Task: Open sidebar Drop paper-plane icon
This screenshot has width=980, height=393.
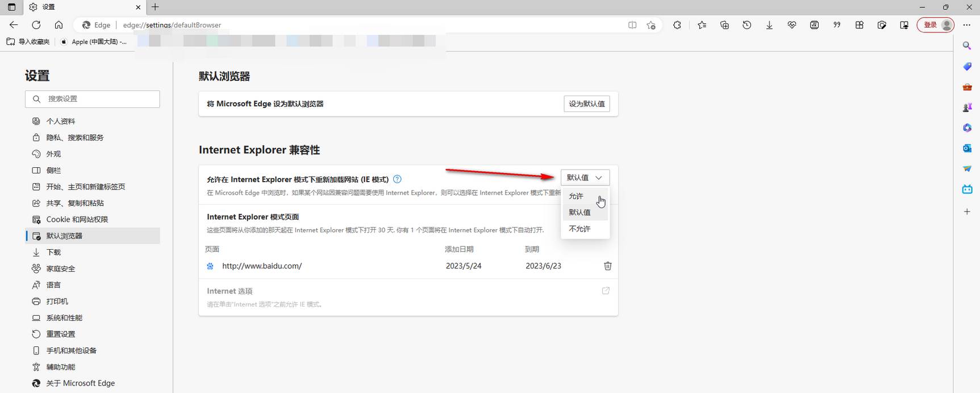Action: [967, 169]
